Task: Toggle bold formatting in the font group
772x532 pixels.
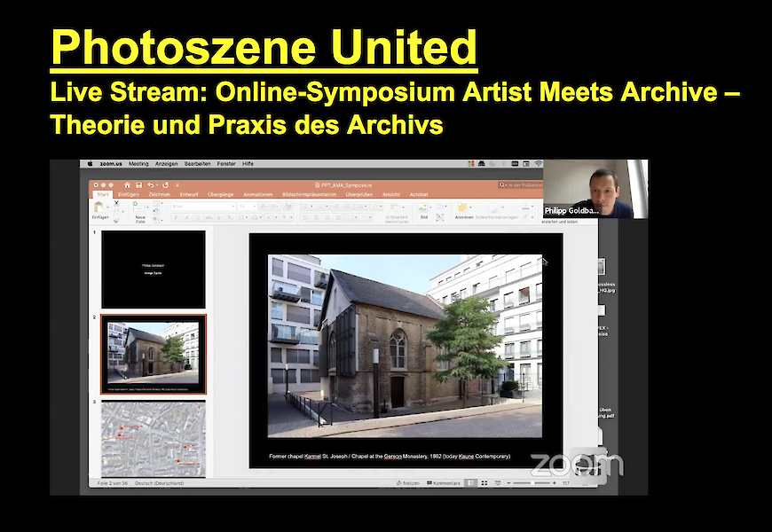Action: point(177,217)
